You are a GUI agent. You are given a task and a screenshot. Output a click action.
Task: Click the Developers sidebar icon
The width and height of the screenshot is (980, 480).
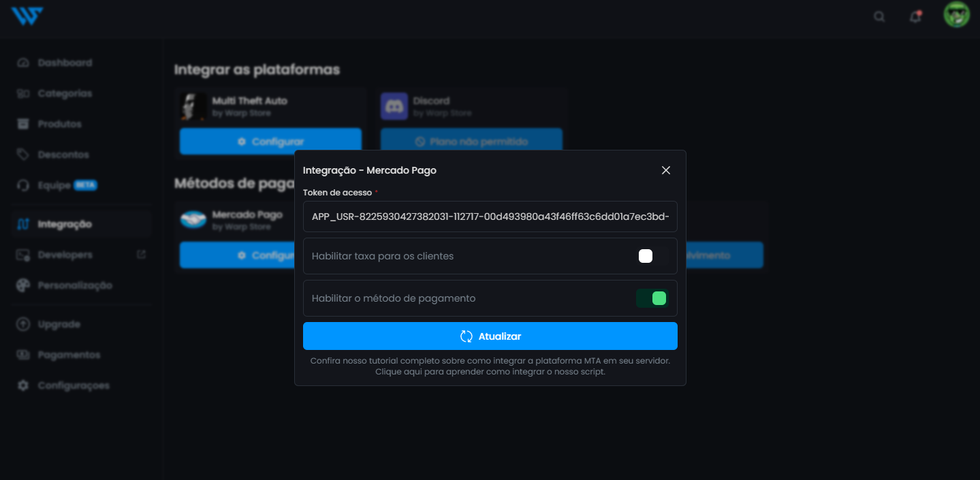23,255
